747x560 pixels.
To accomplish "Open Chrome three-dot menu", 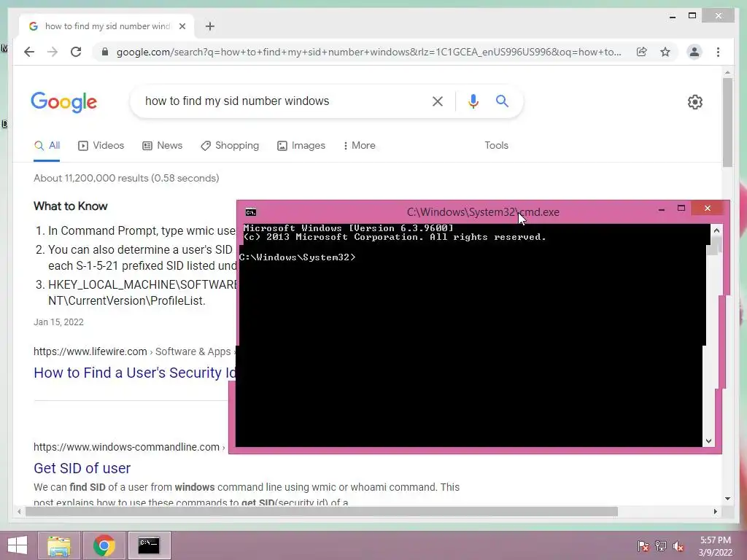I will (718, 52).
